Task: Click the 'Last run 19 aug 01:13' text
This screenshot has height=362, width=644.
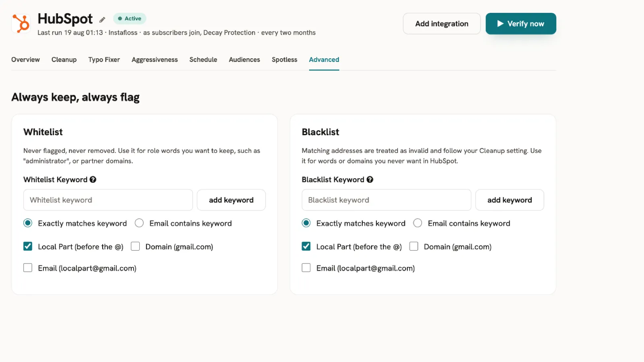Action: pos(70,33)
